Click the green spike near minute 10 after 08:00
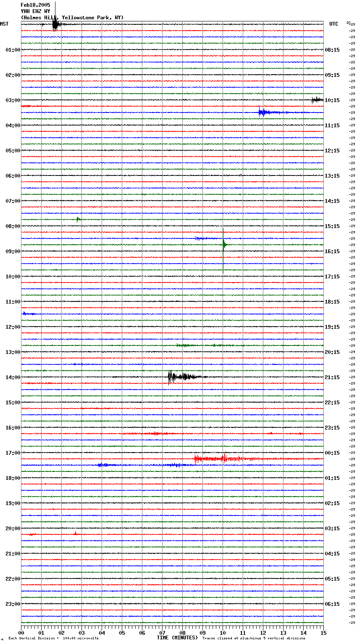The image size is (357, 644). pyautogui.click(x=224, y=244)
